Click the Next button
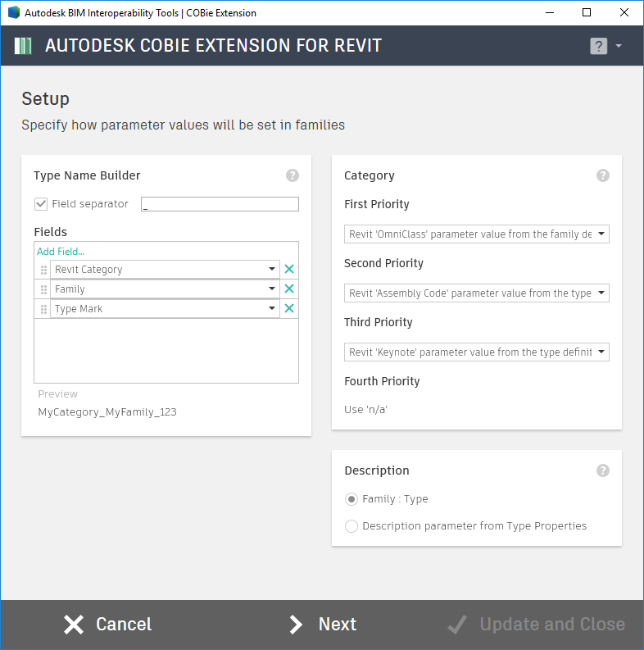 323,625
